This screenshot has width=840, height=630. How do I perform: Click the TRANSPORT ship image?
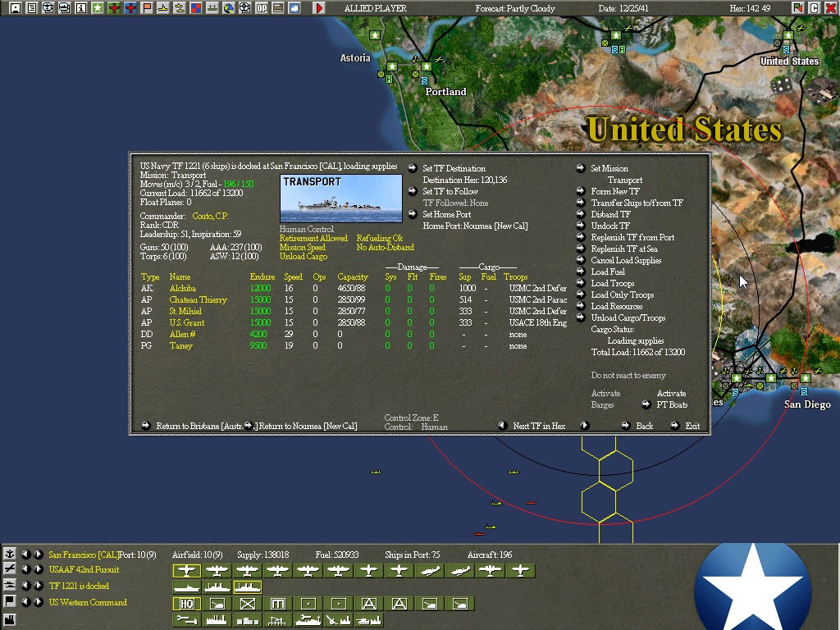(341, 199)
